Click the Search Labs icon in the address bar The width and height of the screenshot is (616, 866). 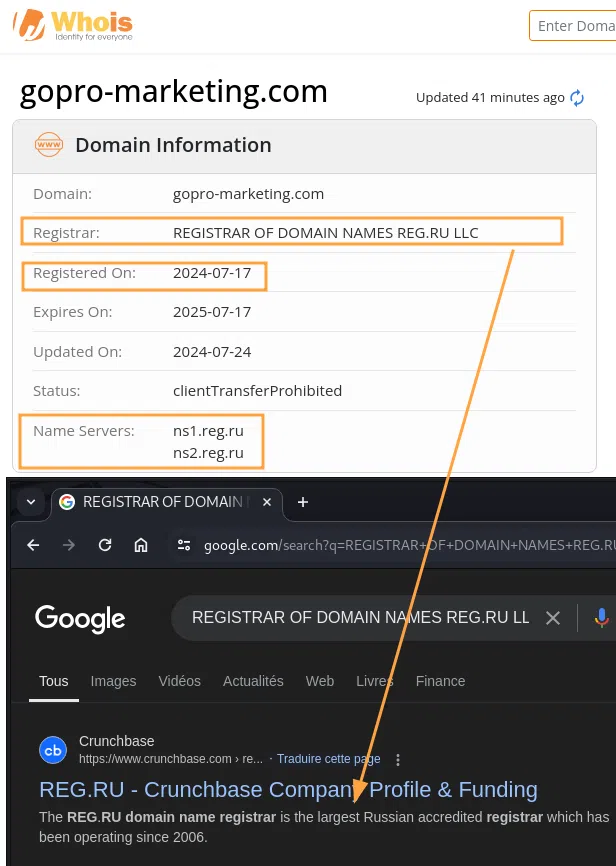click(183, 545)
